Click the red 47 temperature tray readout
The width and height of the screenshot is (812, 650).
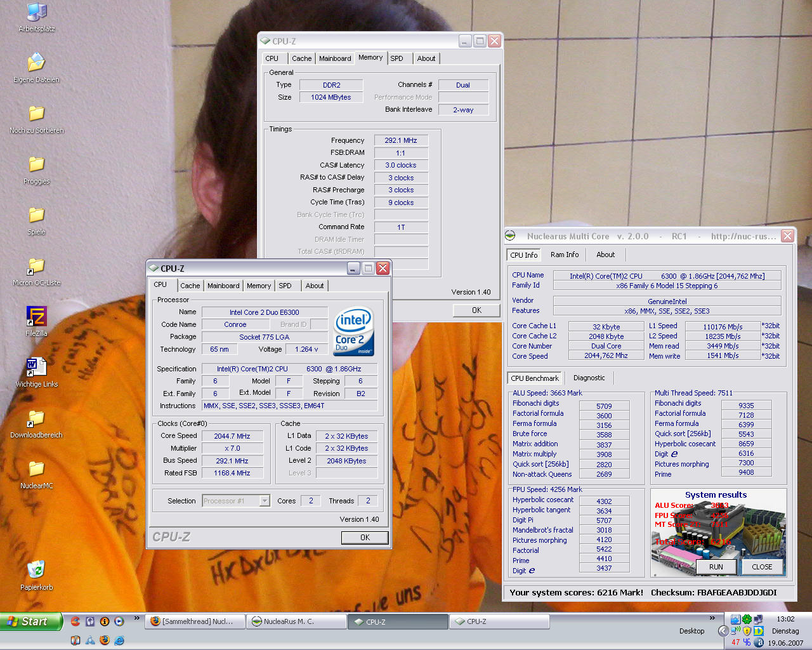(x=736, y=642)
